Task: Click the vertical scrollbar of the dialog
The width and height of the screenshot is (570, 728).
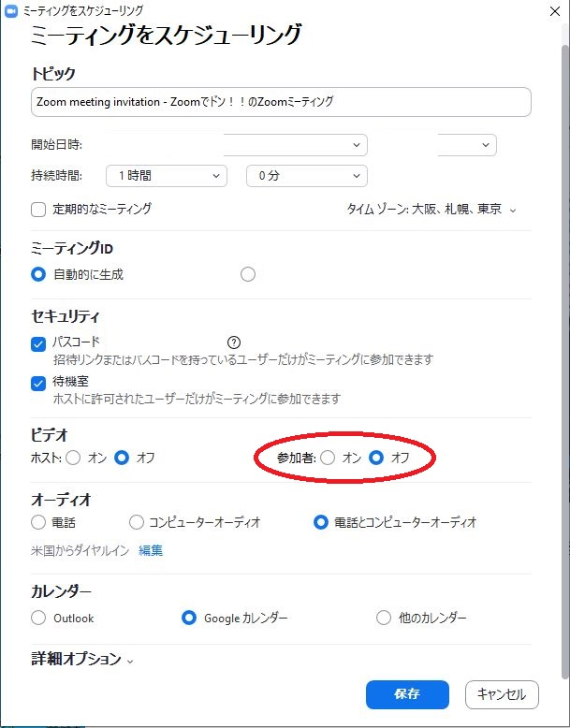Action: (565, 362)
